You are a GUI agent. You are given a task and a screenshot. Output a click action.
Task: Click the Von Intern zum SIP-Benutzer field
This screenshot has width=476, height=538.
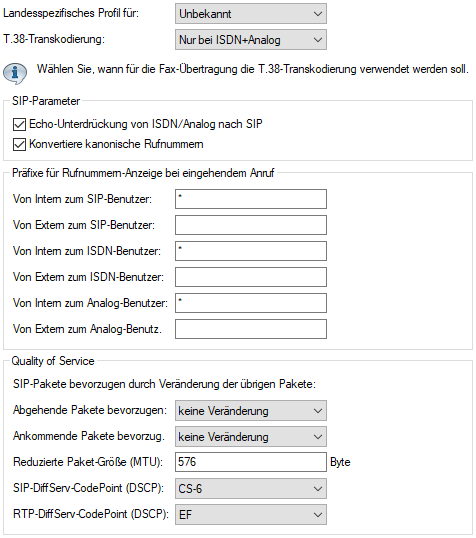251,199
